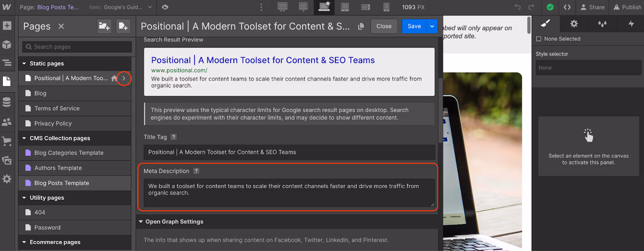Select the Blog Posts Template page

click(75, 183)
